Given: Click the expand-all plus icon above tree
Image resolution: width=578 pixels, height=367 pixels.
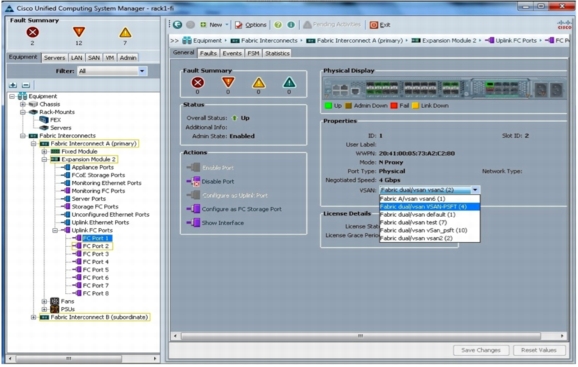Looking at the screenshot, I should 13,85.
